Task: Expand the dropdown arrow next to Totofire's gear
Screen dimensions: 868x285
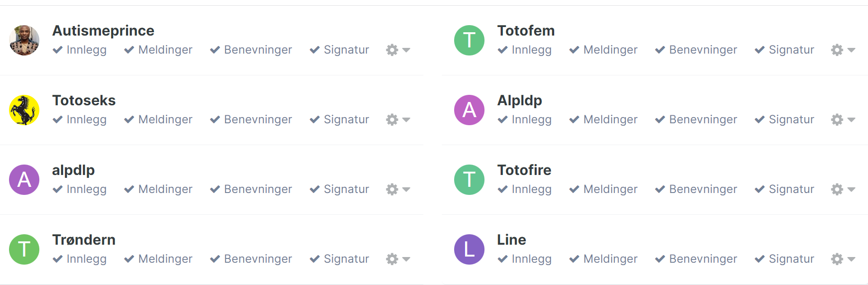Action: [x=851, y=190]
